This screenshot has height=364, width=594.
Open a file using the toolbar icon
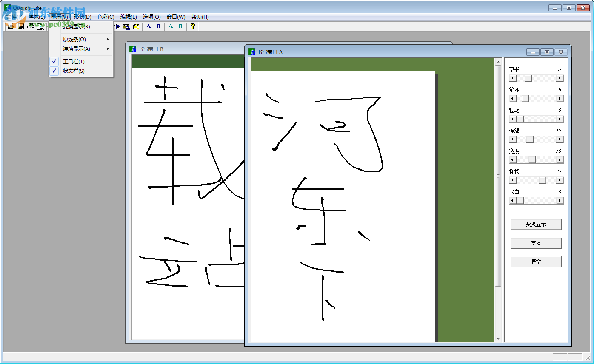[x=11, y=26]
